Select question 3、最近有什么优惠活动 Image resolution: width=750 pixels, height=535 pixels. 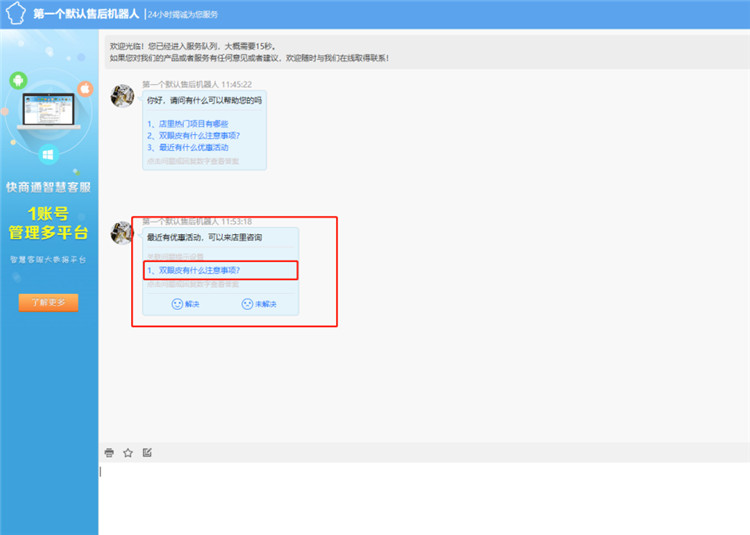(187, 147)
